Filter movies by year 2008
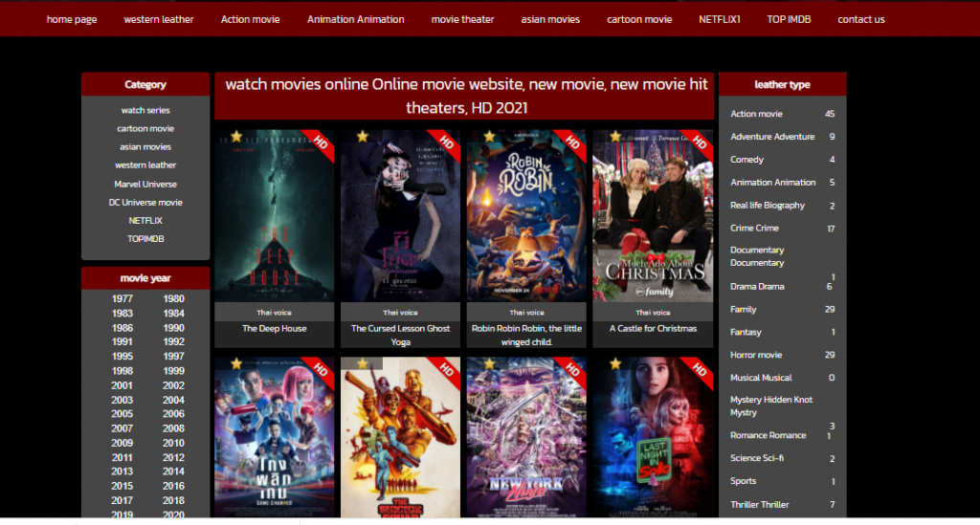Screen dimensions: 980x525 pos(174,428)
